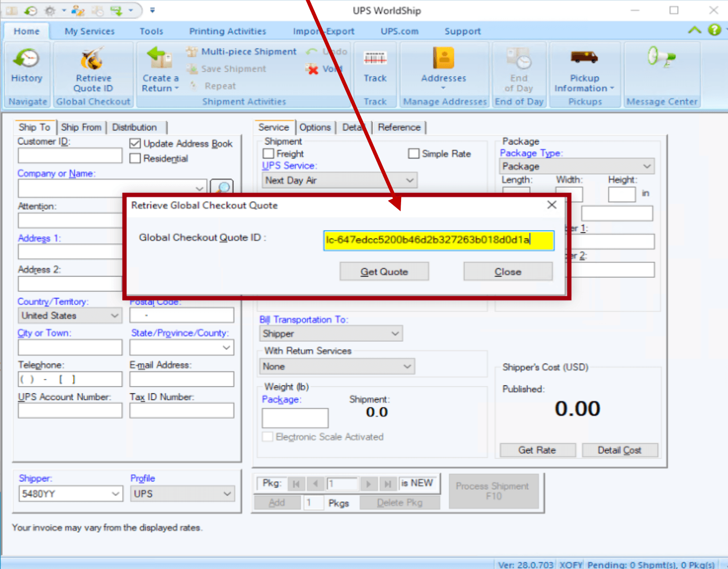Click the green back-arrow icon in the quick access toolbar

pos(31,10)
